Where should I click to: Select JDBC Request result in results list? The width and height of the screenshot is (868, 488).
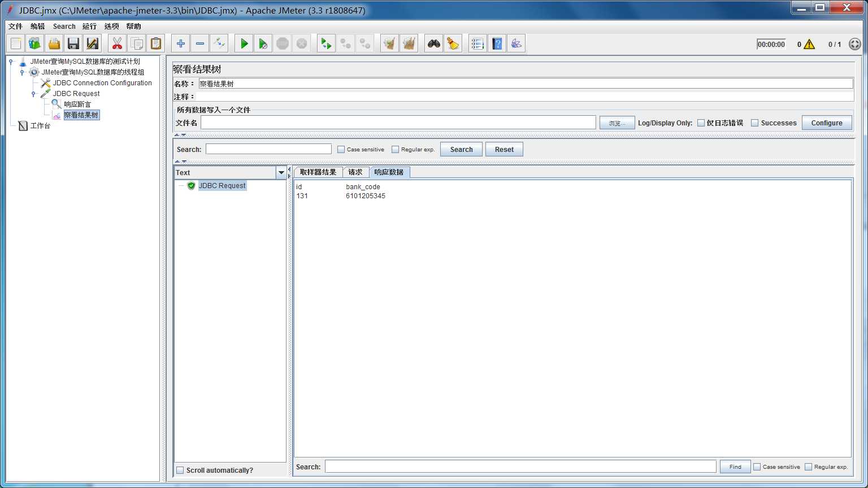[222, 186]
